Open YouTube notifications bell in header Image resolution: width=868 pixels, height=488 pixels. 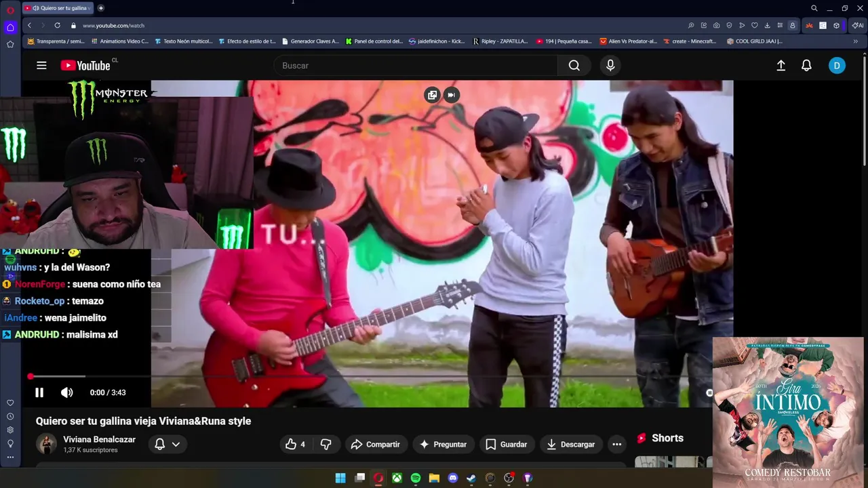click(806, 65)
